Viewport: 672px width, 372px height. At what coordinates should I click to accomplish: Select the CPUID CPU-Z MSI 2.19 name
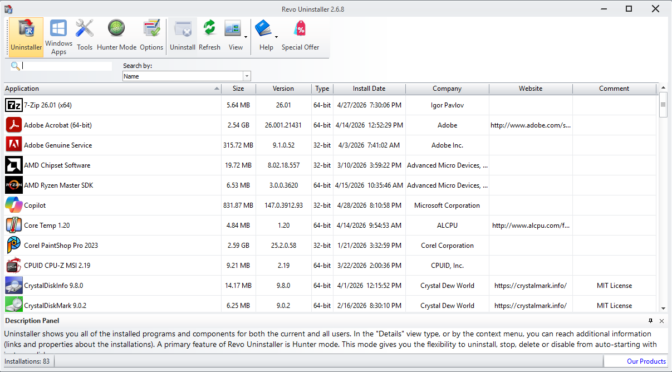(57, 265)
